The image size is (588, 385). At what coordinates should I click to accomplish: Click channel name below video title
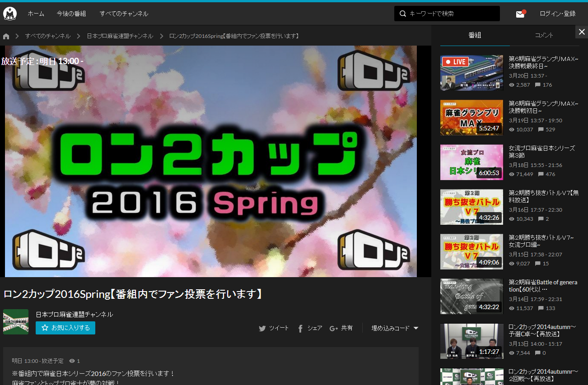(x=75, y=315)
